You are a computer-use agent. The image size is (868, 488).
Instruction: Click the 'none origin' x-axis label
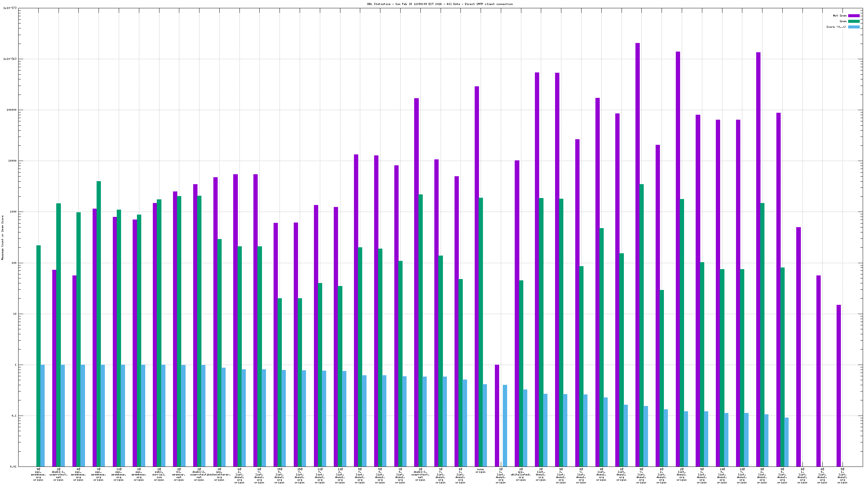(480, 471)
